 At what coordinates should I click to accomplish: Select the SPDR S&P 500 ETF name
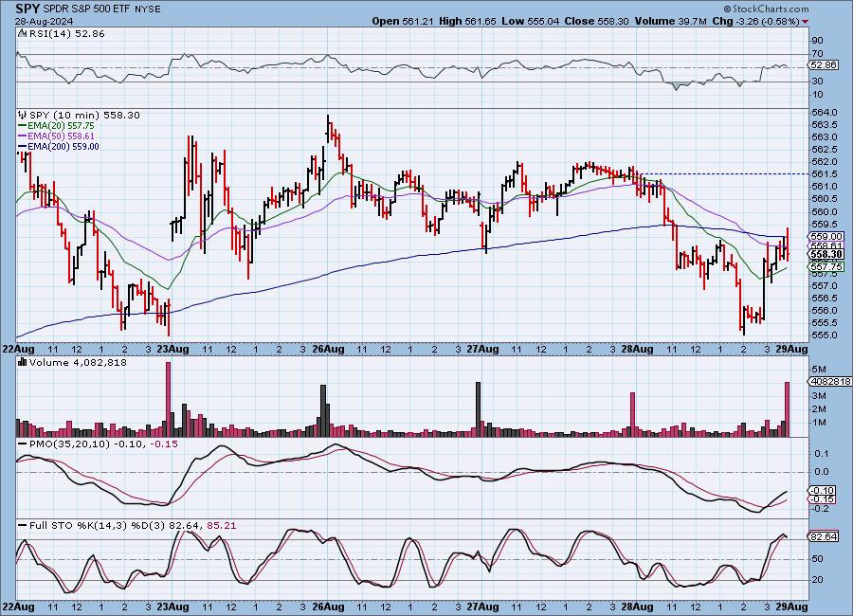pos(86,9)
